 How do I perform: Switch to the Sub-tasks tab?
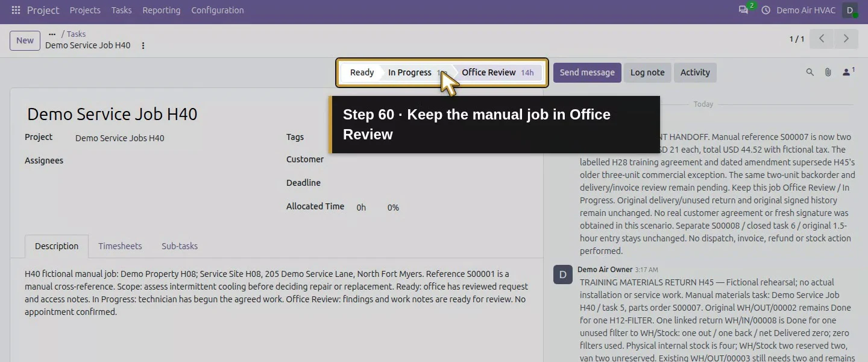[180, 246]
